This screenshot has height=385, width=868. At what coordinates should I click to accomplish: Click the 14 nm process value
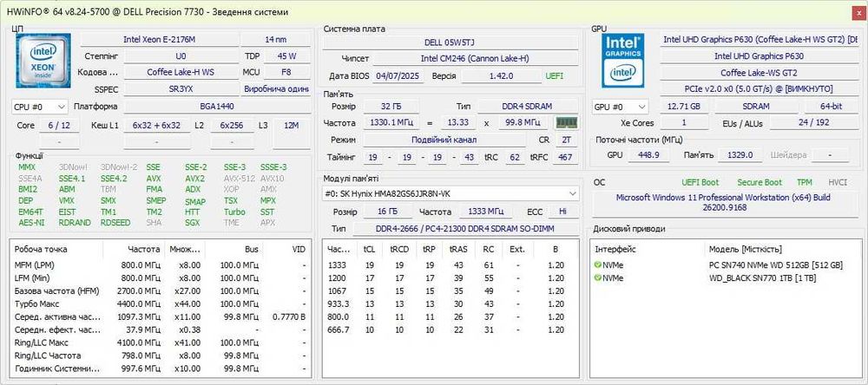(x=276, y=39)
